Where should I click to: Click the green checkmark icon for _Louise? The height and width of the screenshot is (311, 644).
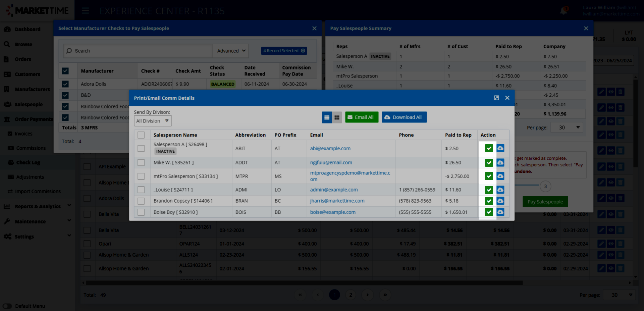tap(489, 190)
